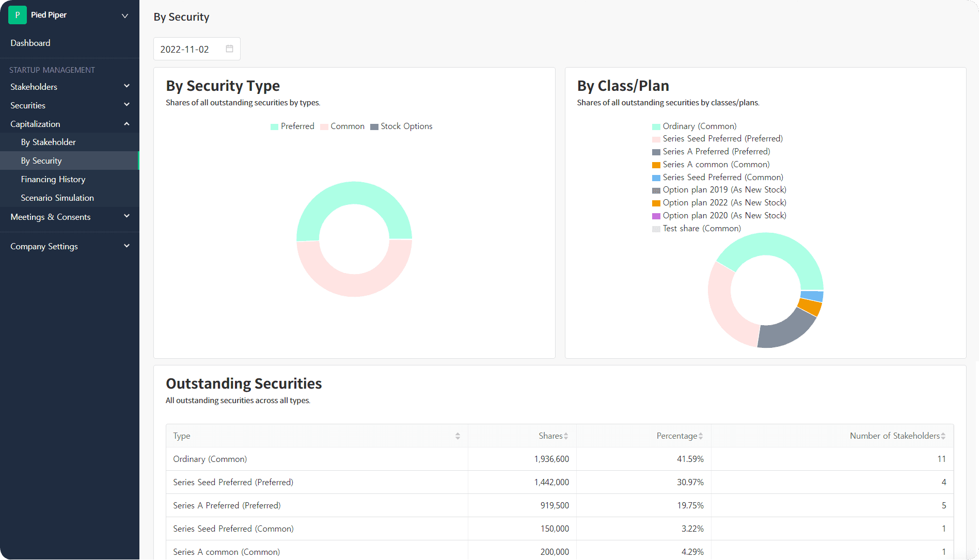Open the Financing History page
This screenshot has height=560, width=979.
click(53, 179)
